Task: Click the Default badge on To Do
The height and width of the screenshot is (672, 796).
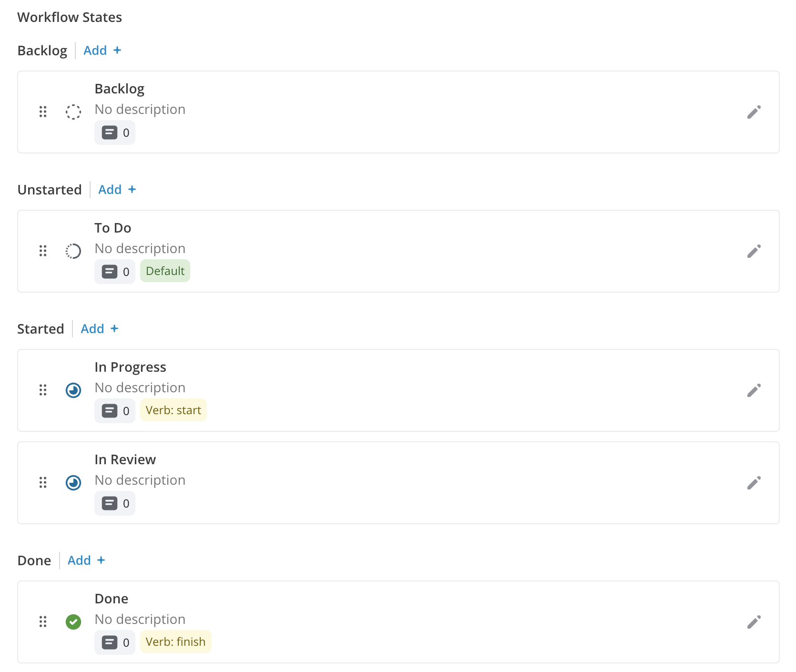Action: point(165,271)
